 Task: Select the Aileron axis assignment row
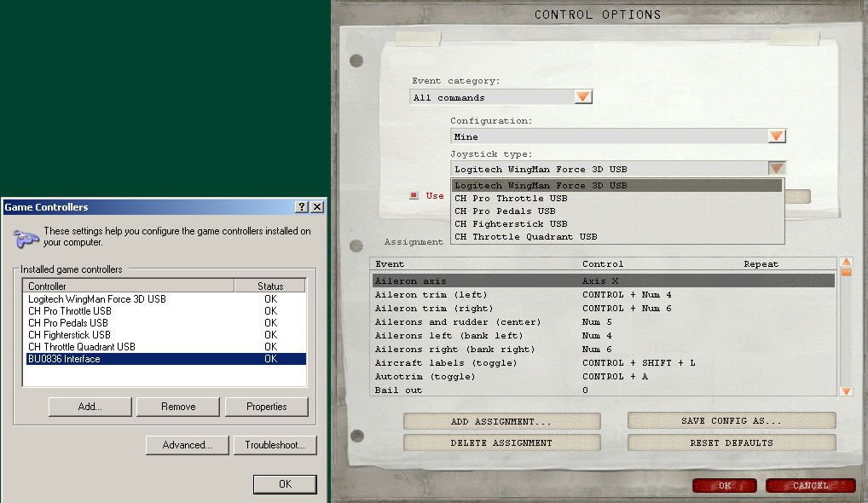604,281
